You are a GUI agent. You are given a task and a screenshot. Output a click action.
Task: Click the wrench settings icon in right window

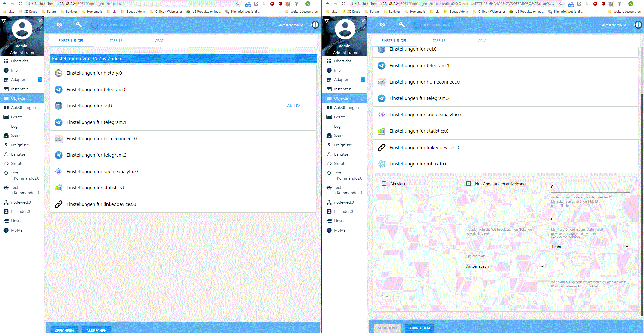pyautogui.click(x=402, y=25)
